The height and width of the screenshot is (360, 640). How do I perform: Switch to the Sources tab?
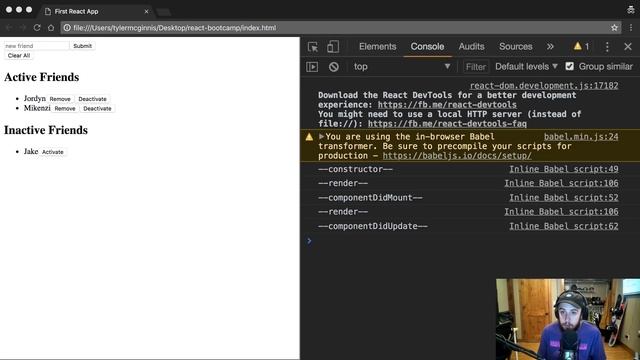pos(516,47)
